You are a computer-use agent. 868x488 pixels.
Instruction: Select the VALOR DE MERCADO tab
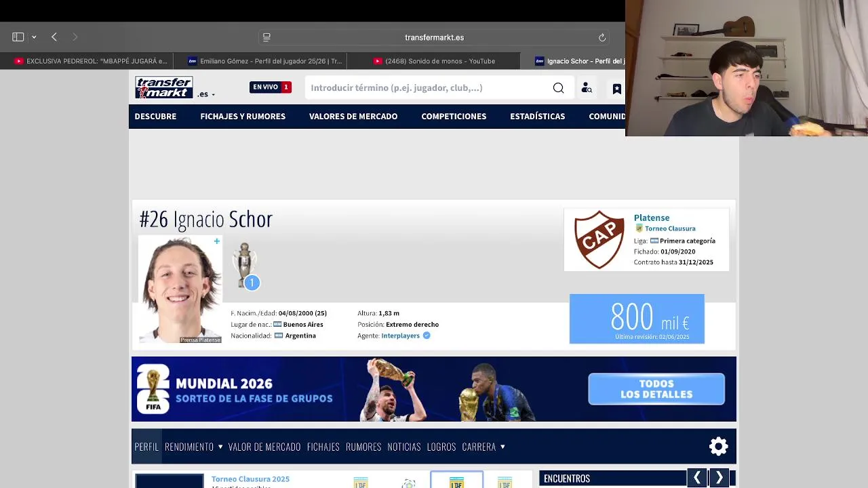click(264, 447)
